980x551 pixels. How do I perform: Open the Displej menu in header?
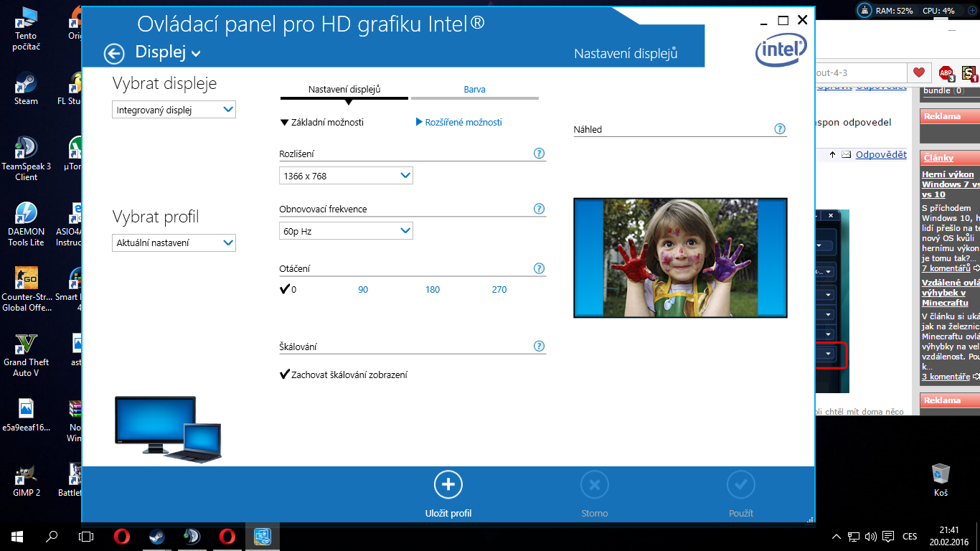pos(168,52)
